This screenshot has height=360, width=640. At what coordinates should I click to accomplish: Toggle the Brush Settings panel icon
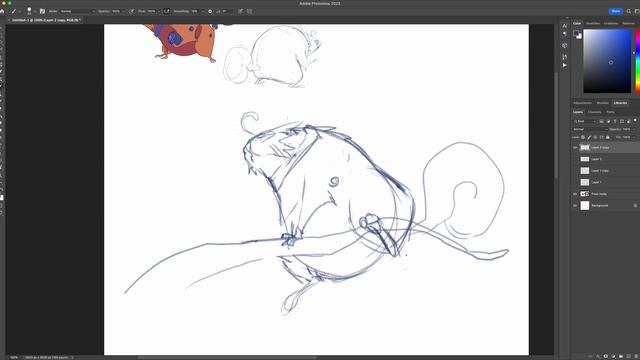(x=42, y=11)
